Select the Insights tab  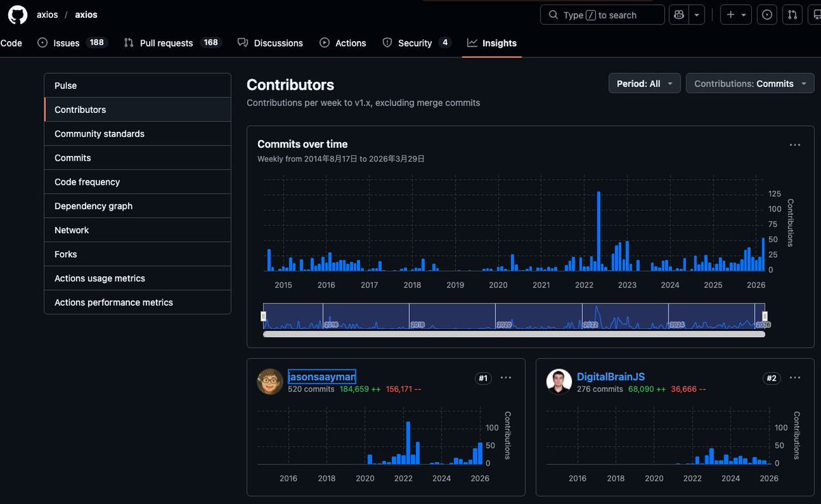tap(492, 43)
